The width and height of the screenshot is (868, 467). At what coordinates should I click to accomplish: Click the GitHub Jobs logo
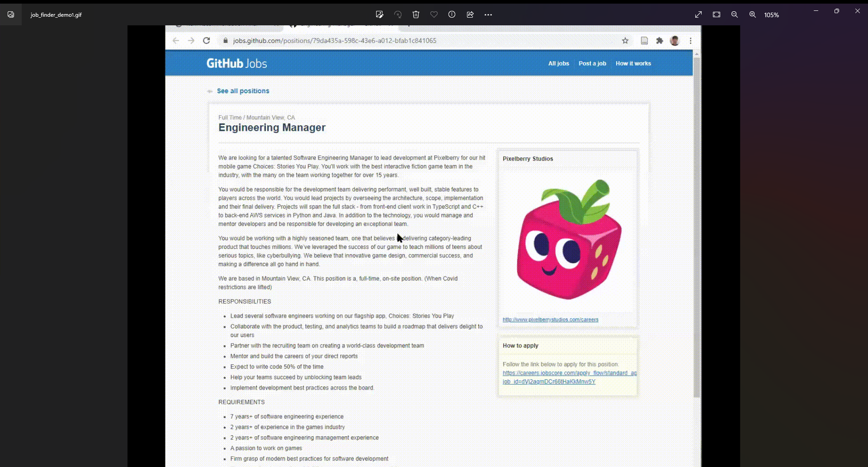[x=237, y=63]
